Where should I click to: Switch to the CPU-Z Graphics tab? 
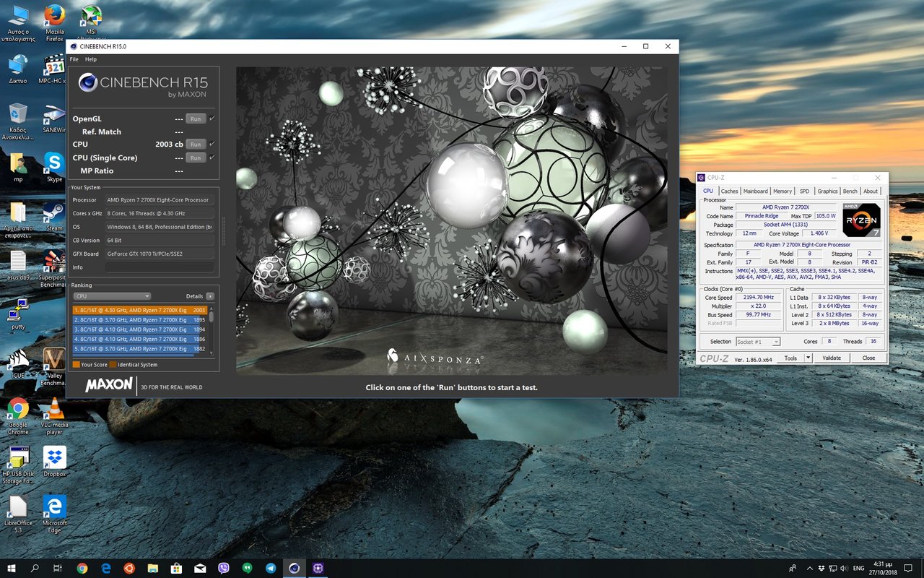pos(827,191)
